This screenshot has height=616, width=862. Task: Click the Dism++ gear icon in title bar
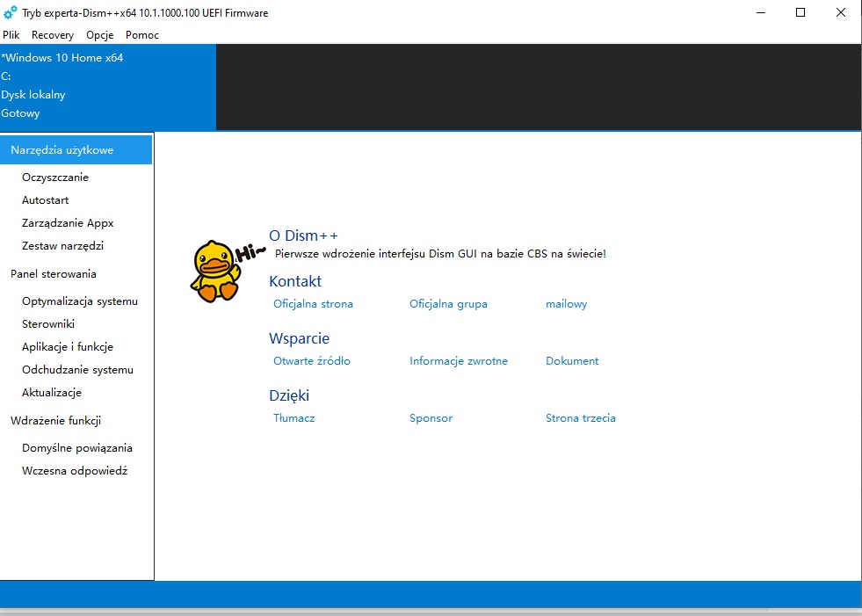tap(11, 12)
